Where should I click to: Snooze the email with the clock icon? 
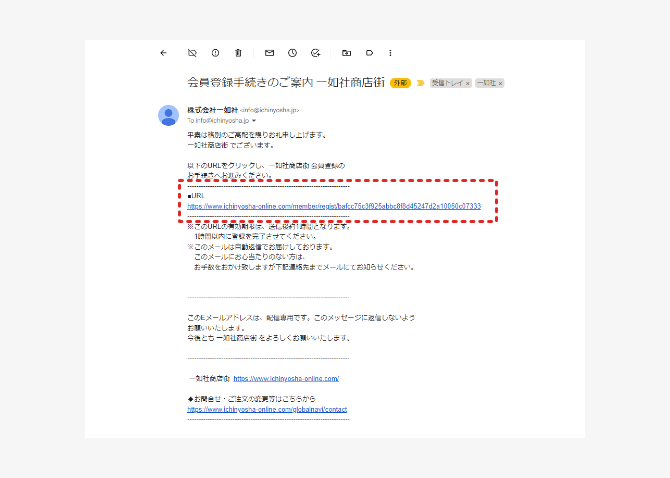point(292,53)
